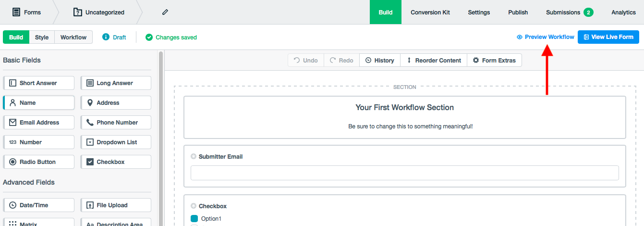Add an Address field
This screenshot has height=226, width=644.
point(116,103)
